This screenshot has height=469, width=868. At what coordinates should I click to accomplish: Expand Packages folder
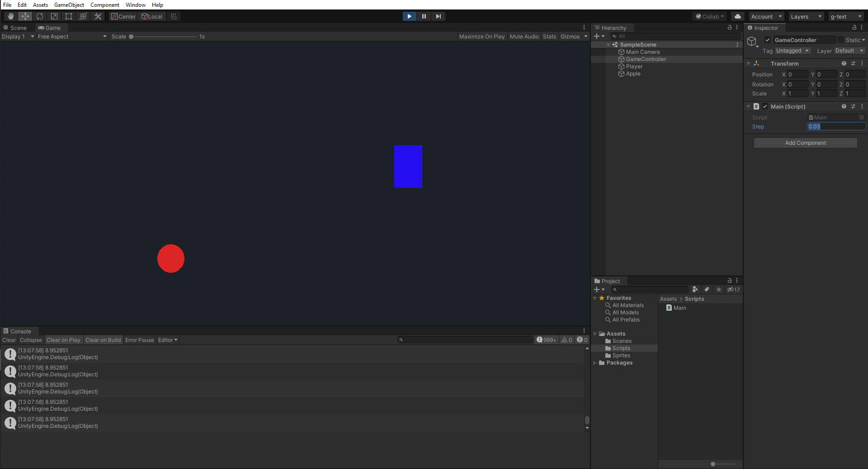click(595, 363)
